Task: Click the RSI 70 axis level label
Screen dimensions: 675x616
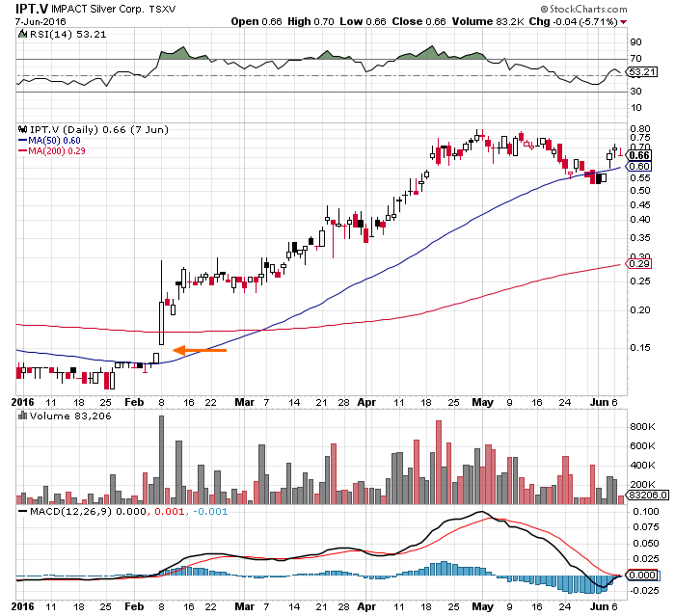Action: [x=635, y=59]
